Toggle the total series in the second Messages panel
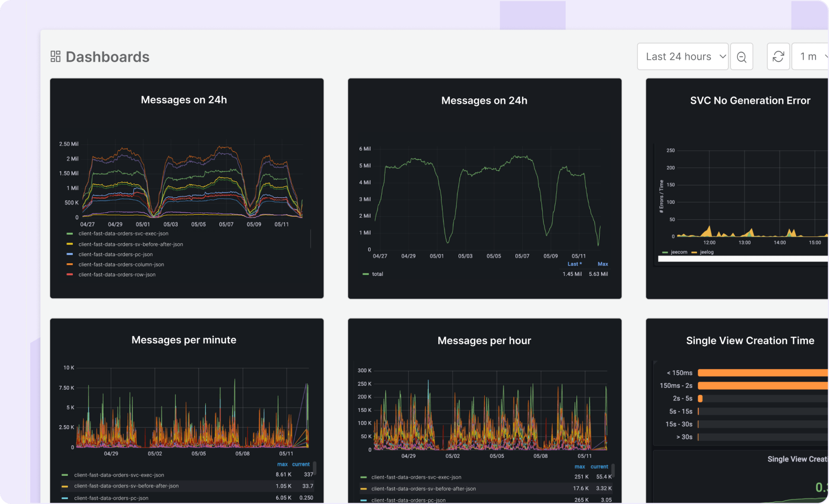 point(377,274)
